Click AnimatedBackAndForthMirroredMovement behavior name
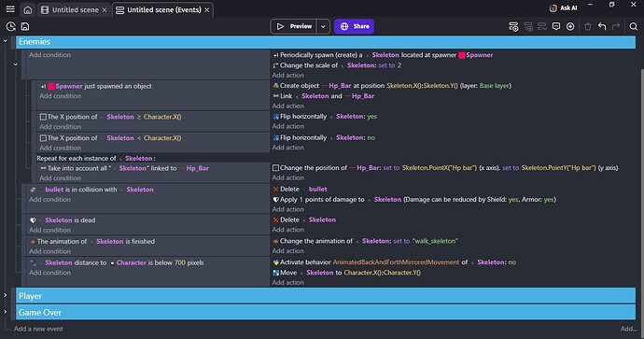644x339 pixels. tap(396, 262)
